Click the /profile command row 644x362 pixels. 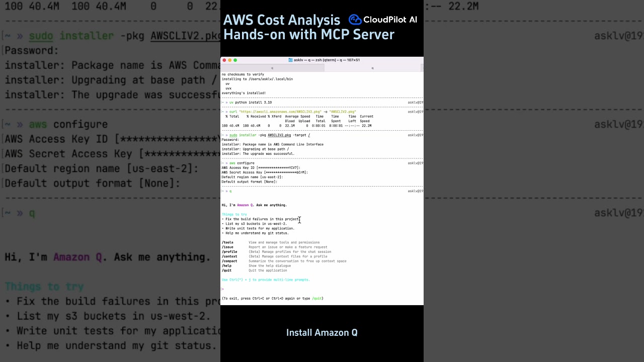point(277,252)
